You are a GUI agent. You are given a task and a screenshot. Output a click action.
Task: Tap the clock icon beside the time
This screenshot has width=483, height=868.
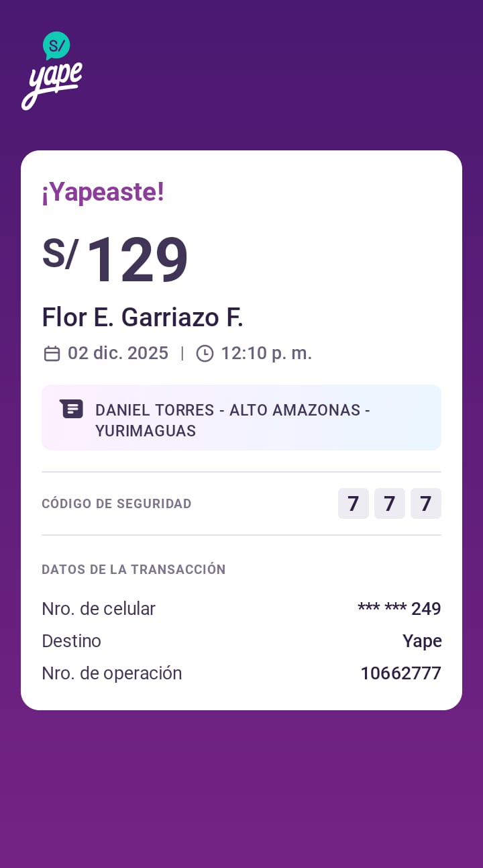tap(205, 354)
